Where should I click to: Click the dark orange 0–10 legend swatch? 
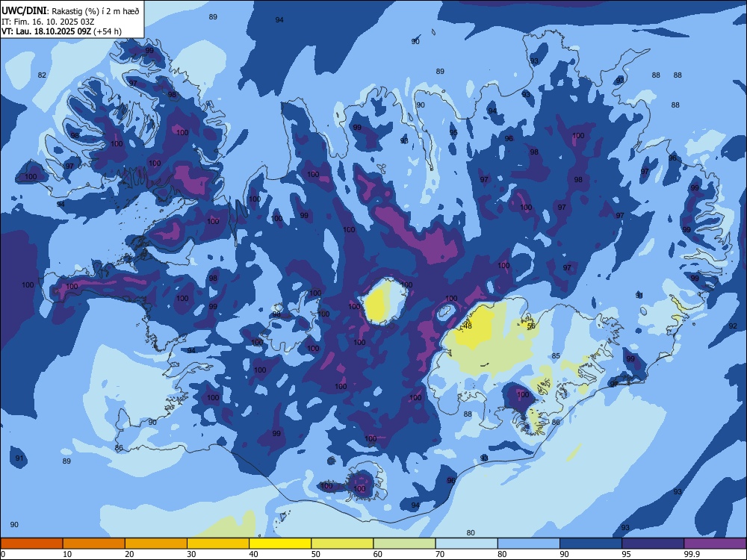point(31,544)
